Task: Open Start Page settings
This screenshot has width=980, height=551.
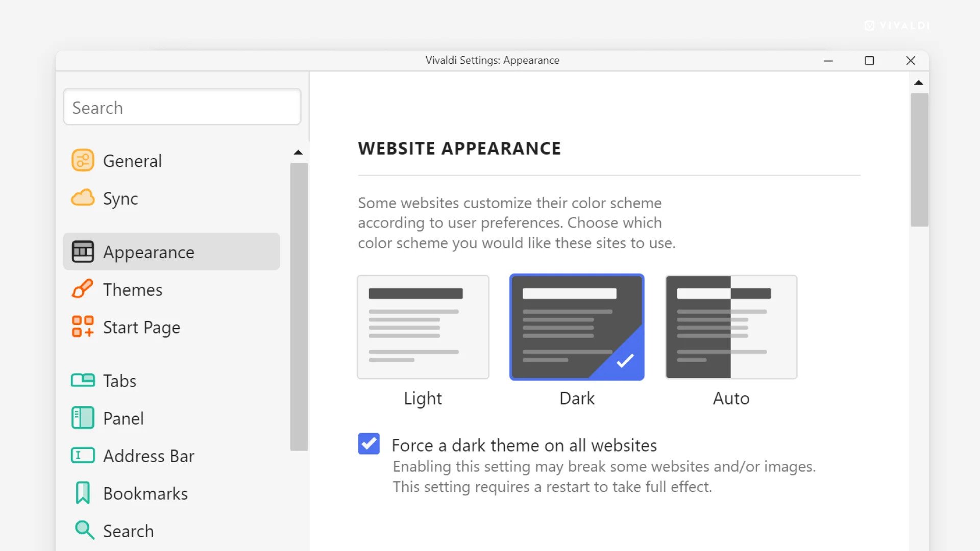Action: tap(142, 328)
